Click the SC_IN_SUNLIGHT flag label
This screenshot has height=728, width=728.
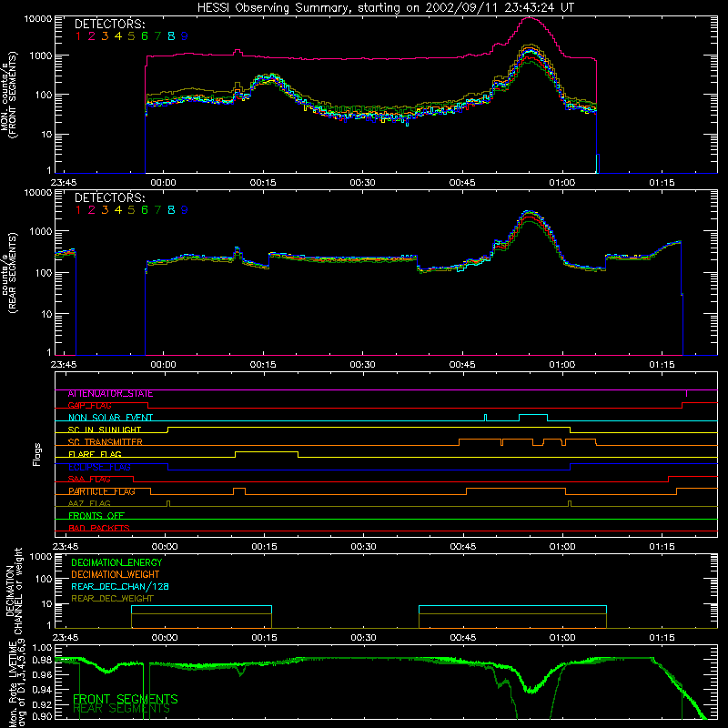105,430
